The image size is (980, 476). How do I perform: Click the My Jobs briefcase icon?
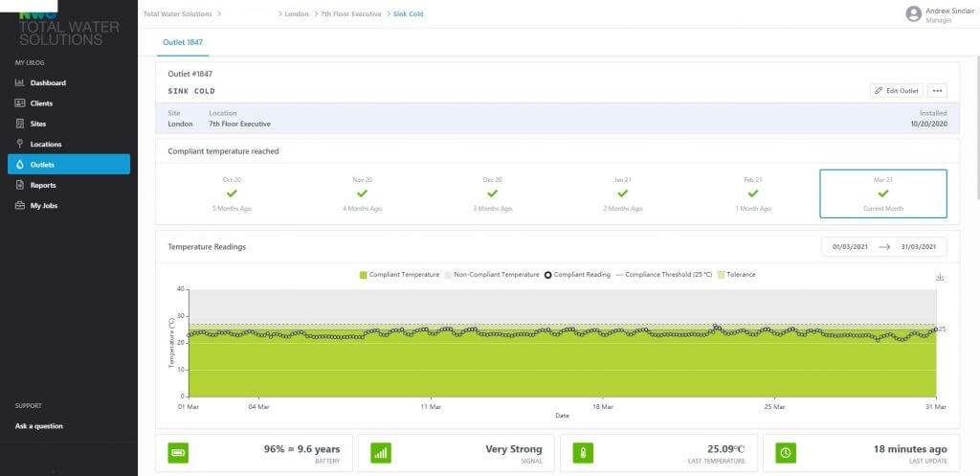point(19,205)
